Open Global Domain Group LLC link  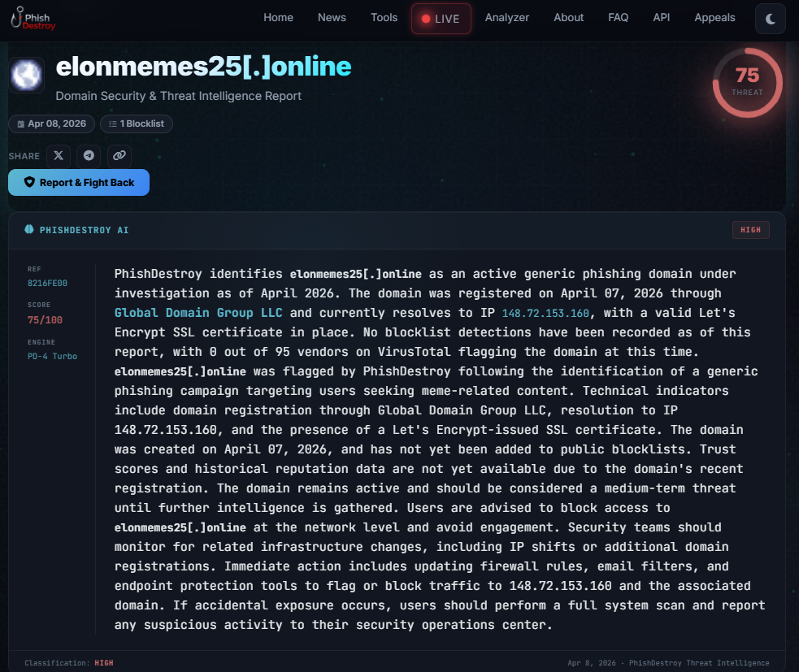point(198,313)
